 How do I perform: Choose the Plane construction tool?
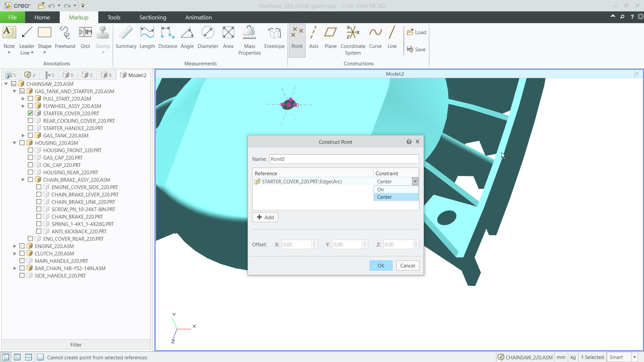(330, 38)
